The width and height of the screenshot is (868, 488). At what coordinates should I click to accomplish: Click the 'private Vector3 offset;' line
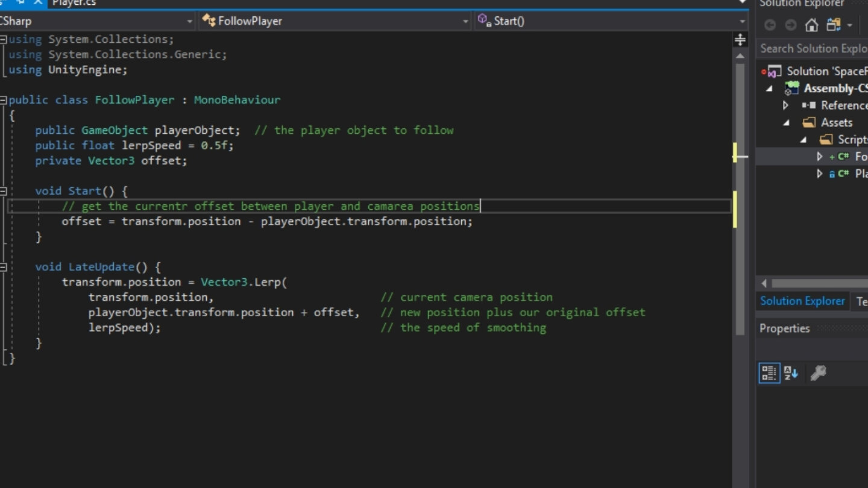111,160
